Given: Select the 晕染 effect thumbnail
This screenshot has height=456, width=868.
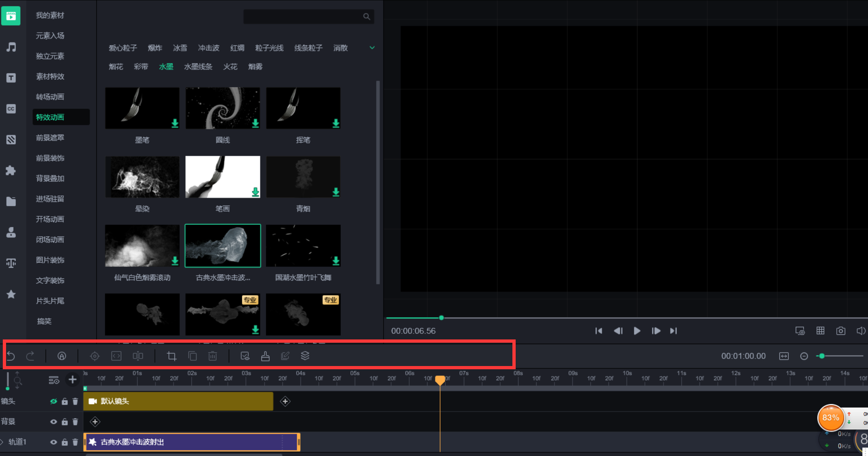Looking at the screenshot, I should [142, 177].
